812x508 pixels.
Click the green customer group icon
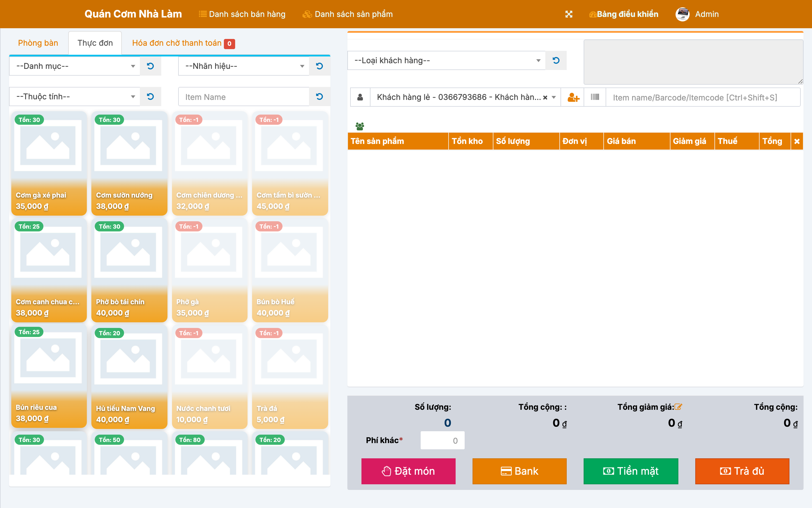(360, 126)
